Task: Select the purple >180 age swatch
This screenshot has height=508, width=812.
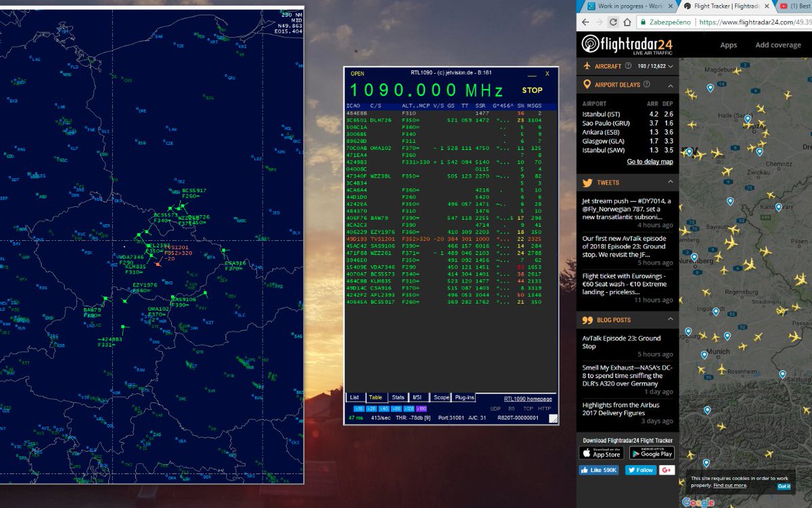Action: (x=421, y=409)
